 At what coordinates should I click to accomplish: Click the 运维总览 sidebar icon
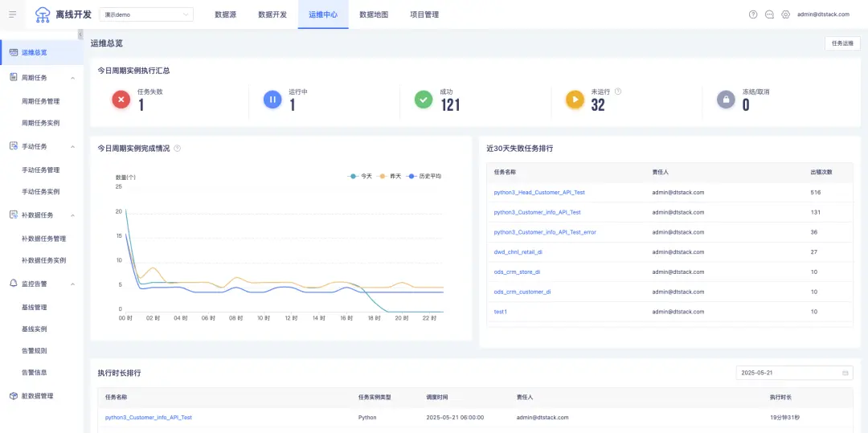click(x=14, y=52)
